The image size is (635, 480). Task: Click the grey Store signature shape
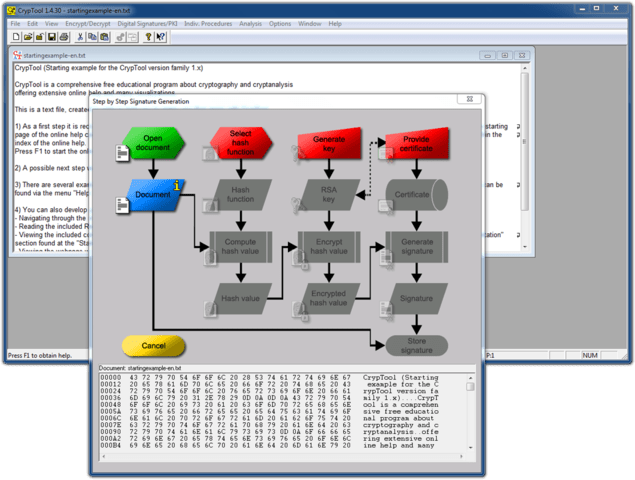click(417, 346)
